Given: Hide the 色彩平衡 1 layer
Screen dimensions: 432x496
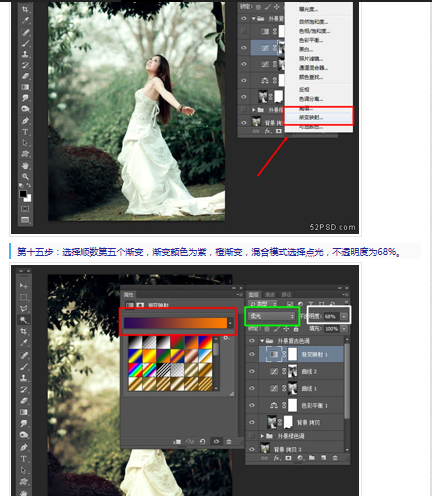Looking at the screenshot, I should click(252, 405).
